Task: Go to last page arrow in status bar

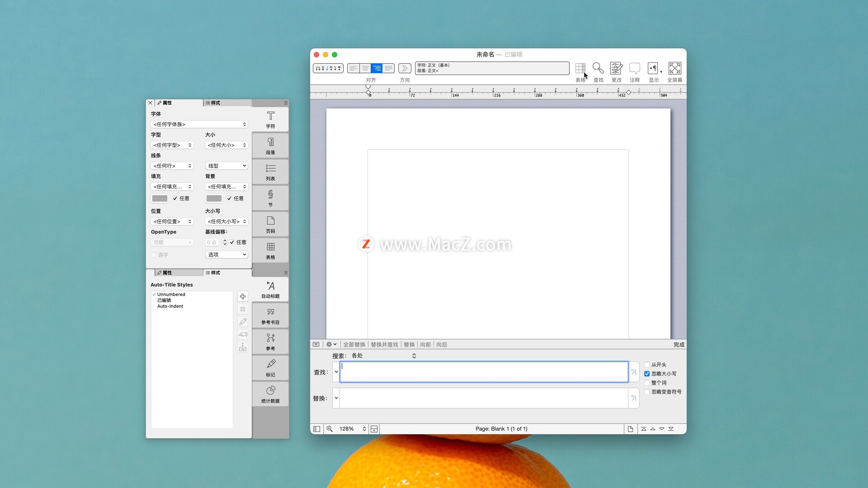Action: [x=671, y=429]
